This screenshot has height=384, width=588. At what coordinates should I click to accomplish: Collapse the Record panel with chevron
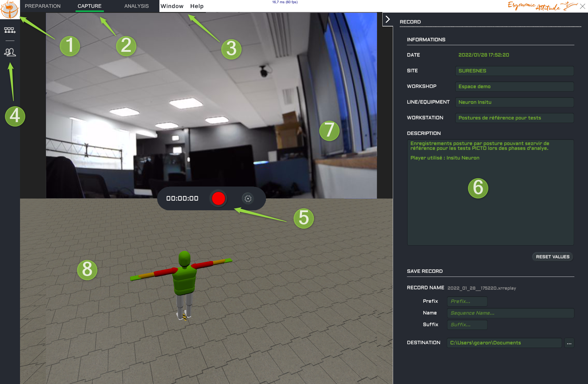[388, 19]
